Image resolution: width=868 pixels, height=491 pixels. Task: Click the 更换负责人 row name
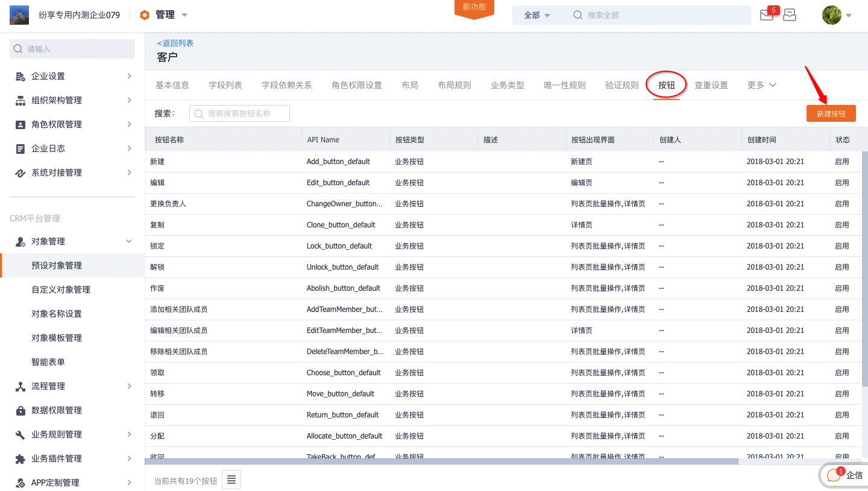tap(168, 204)
